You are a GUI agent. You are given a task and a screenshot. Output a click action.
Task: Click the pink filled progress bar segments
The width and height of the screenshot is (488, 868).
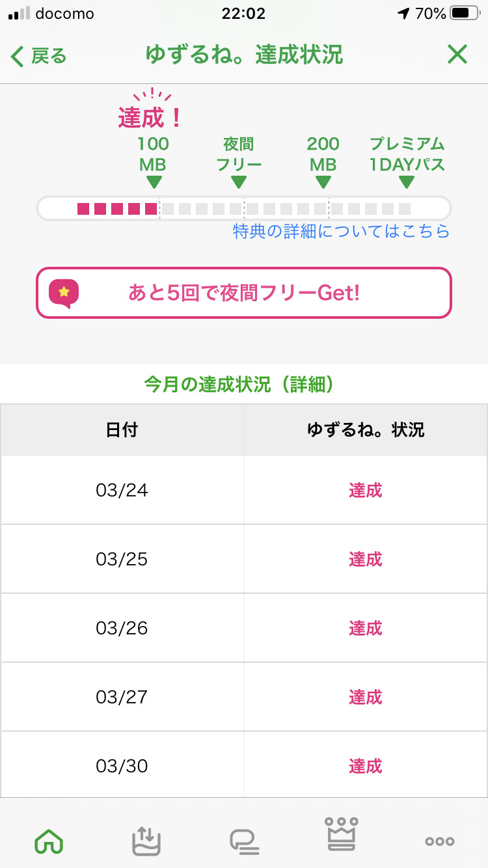coord(117,209)
